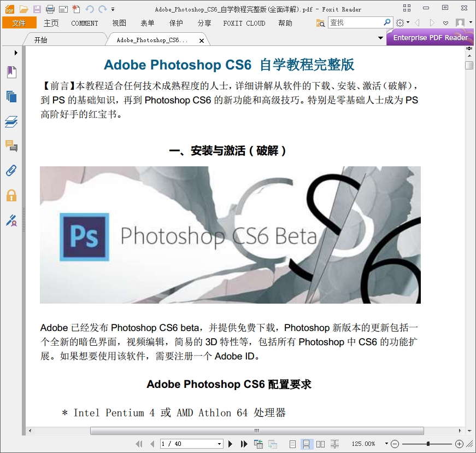Click the Redo arrow
Screen dimensions: 476x453
tap(103, 9)
